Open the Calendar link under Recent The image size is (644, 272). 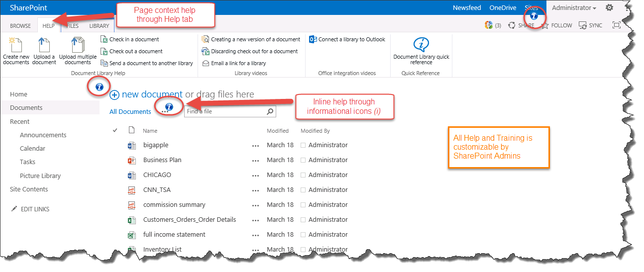point(32,148)
